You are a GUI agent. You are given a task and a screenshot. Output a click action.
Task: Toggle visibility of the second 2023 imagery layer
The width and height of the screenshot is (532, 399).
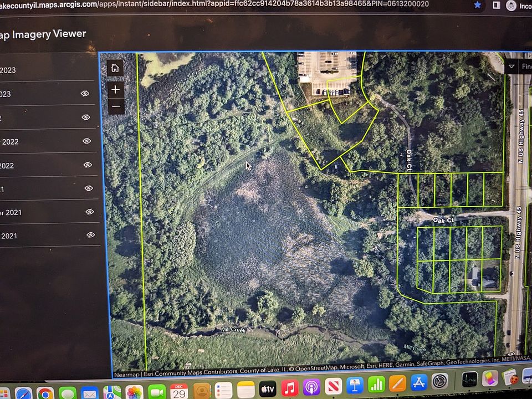[x=85, y=93]
